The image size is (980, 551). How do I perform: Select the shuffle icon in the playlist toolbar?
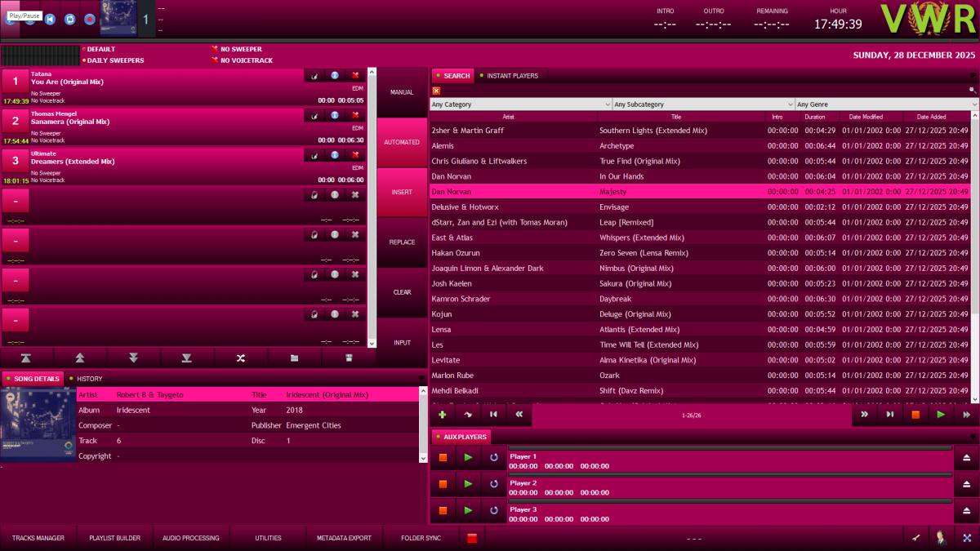pyautogui.click(x=239, y=358)
